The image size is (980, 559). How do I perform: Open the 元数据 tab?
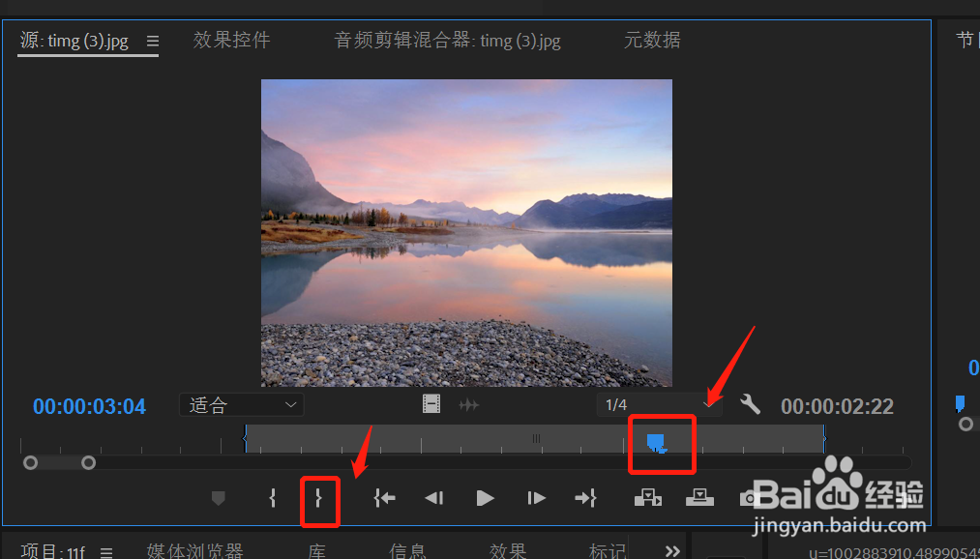coord(653,40)
